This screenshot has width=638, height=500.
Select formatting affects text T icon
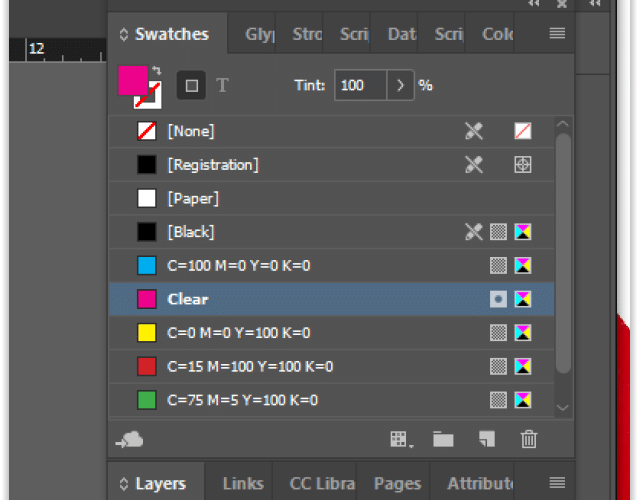pos(222,85)
